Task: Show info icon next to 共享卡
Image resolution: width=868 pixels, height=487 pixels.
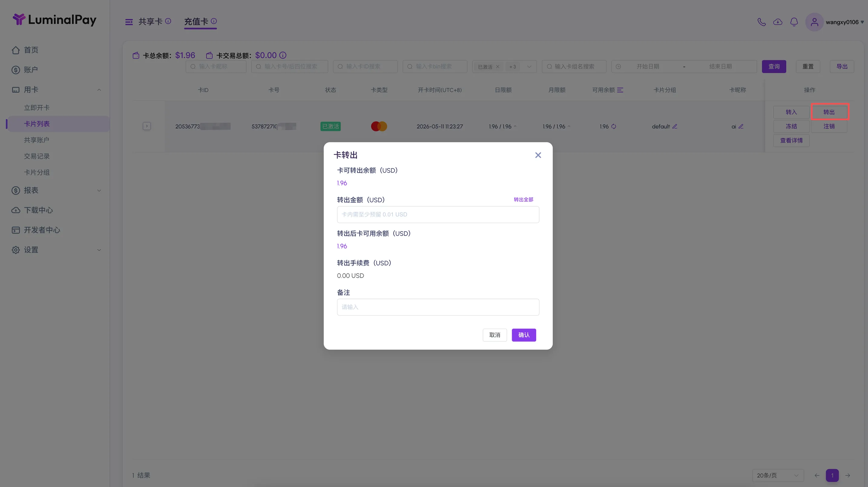Action: [x=168, y=21]
